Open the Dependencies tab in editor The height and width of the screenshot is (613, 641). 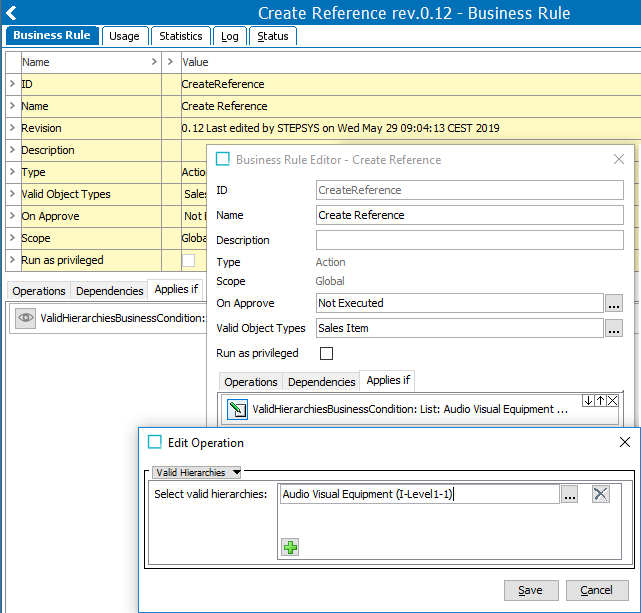(x=321, y=382)
